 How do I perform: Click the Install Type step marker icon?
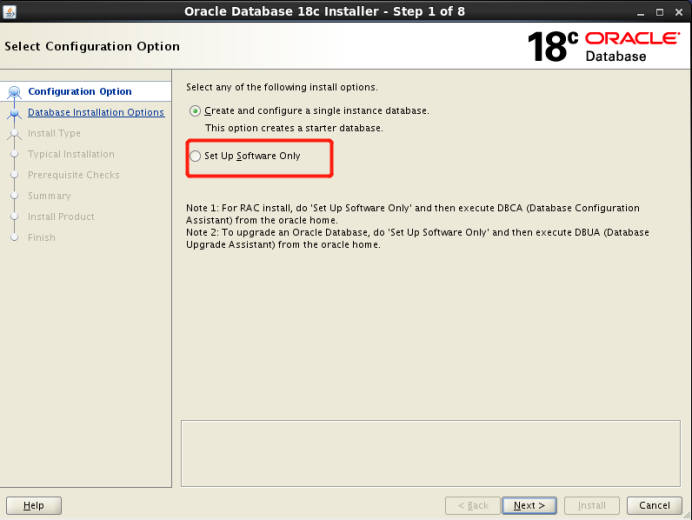14,134
